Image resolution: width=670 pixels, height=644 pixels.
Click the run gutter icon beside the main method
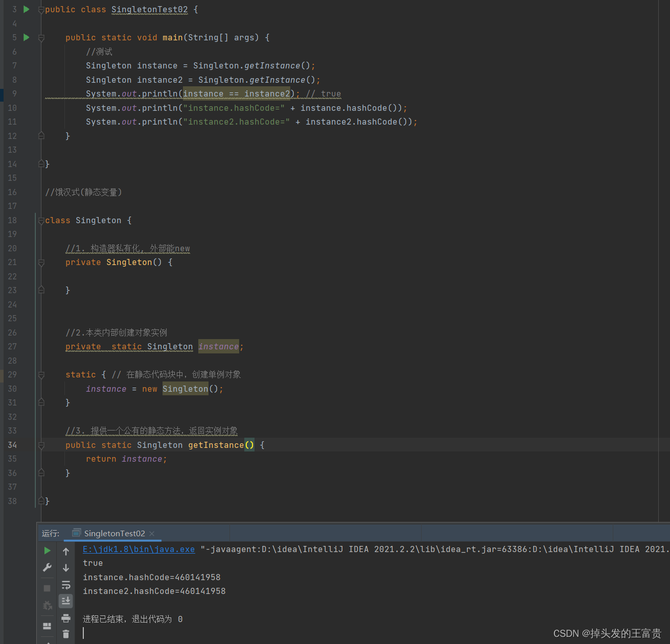(27, 37)
